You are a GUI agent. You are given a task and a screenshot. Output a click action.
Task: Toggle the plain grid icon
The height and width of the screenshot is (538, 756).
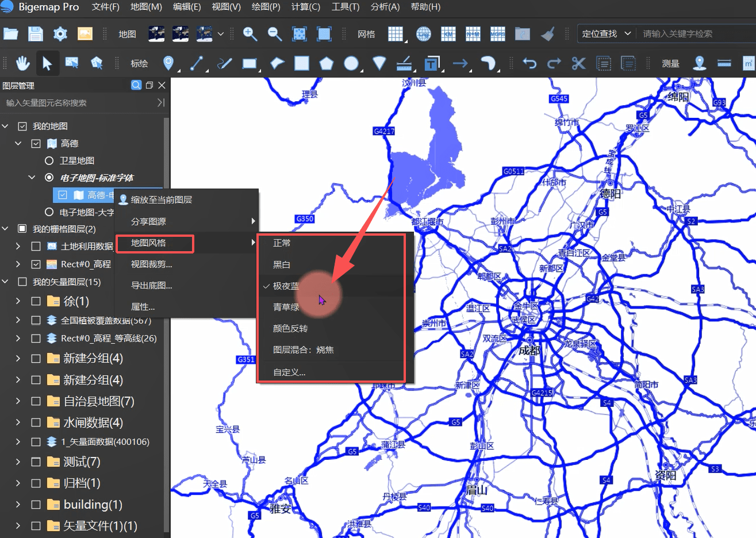pos(396,34)
